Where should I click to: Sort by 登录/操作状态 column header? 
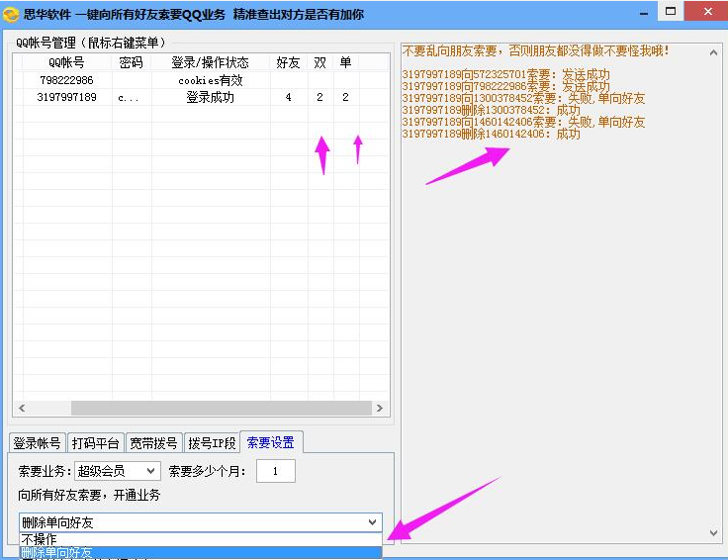pos(211,62)
